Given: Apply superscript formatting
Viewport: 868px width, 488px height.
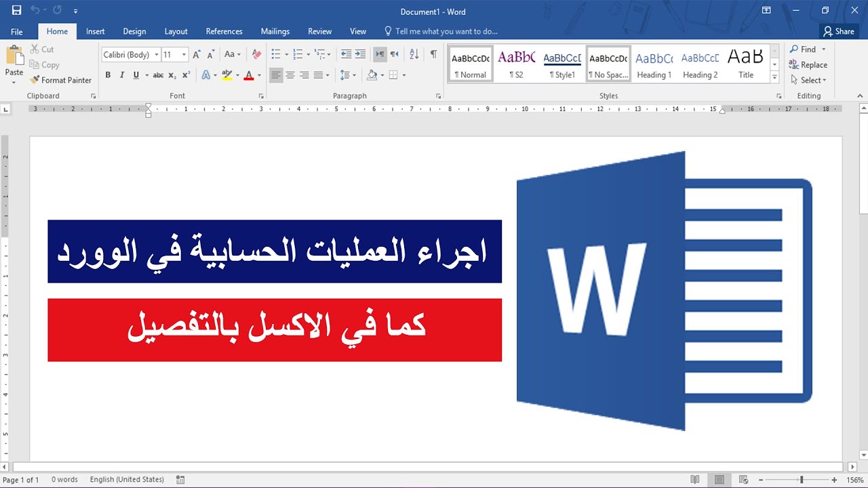Looking at the screenshot, I should coord(186,75).
